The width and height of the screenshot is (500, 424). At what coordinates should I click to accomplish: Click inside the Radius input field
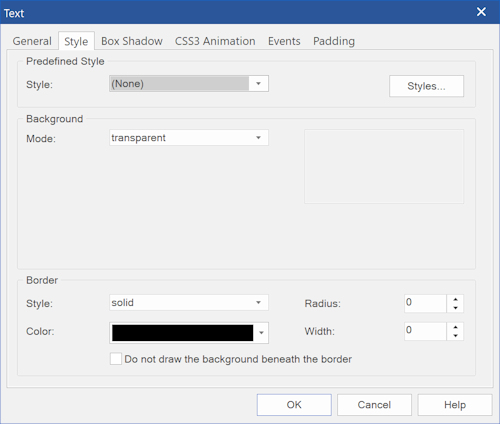click(x=425, y=303)
